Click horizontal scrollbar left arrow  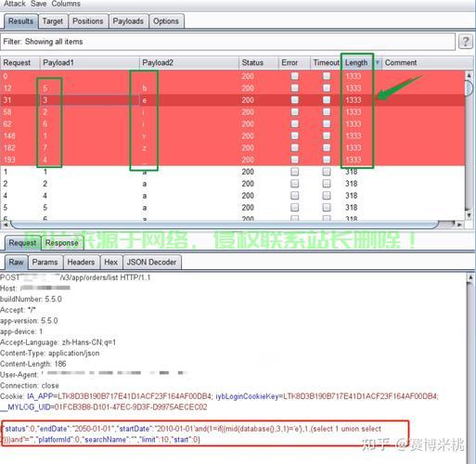click(5, 225)
